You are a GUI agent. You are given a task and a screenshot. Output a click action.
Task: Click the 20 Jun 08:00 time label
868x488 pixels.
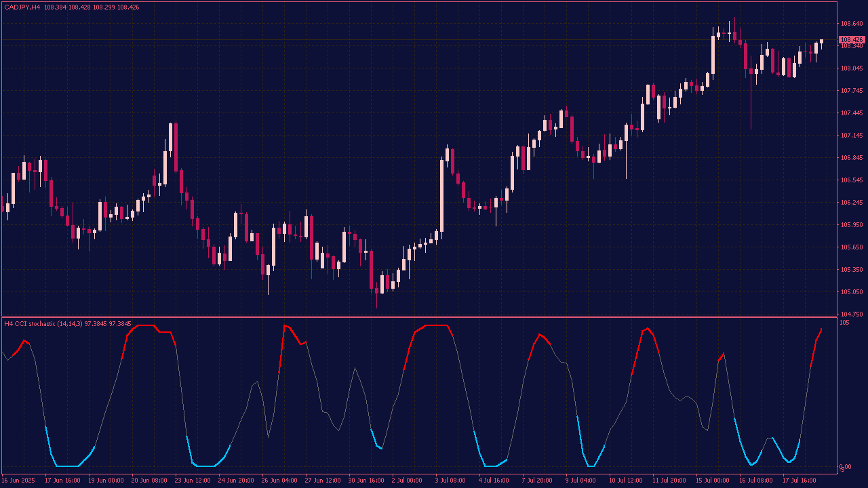pyautogui.click(x=149, y=480)
